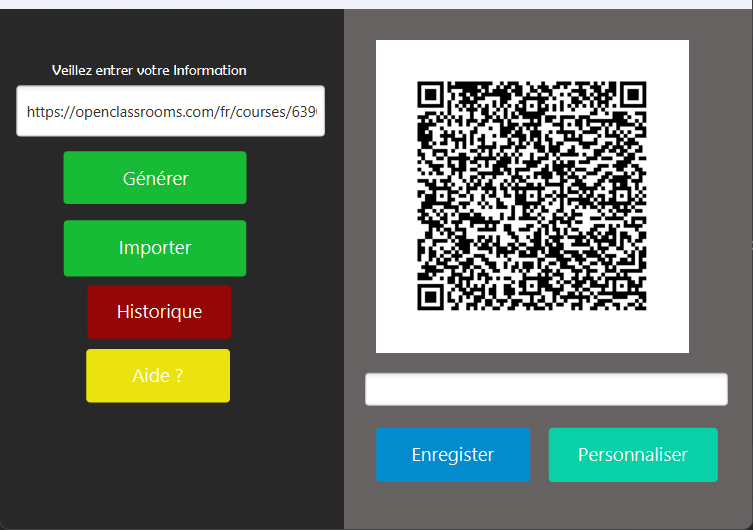Click the empty text field below QR code
This screenshot has width=753, height=530.
point(546,390)
